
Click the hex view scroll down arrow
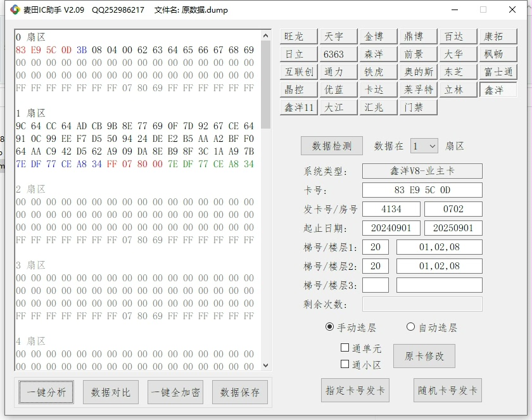tap(265, 366)
